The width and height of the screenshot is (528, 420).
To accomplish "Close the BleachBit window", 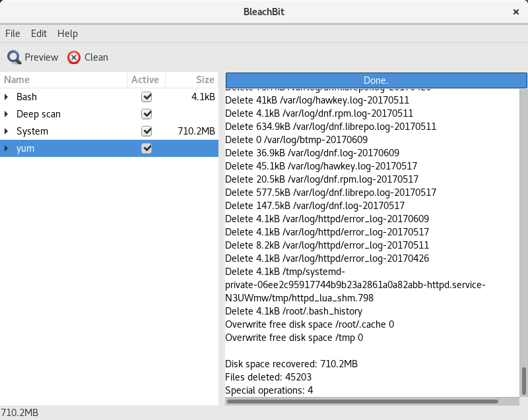I will pos(516,12).
